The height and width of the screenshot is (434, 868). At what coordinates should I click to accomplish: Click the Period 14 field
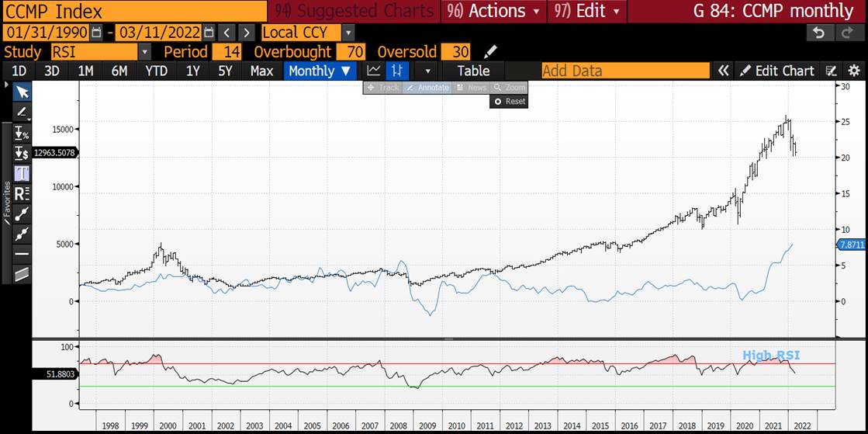coord(226,52)
